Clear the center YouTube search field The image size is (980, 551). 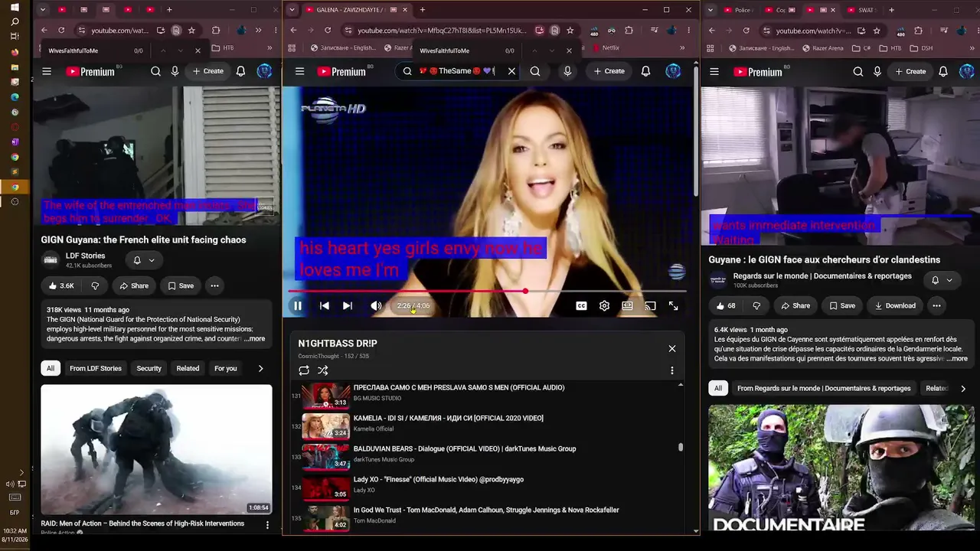click(x=511, y=71)
